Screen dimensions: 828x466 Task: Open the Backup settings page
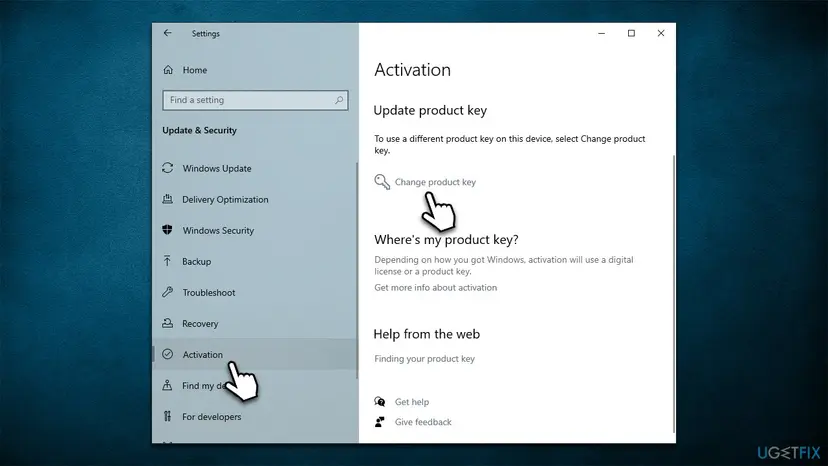coord(196,262)
